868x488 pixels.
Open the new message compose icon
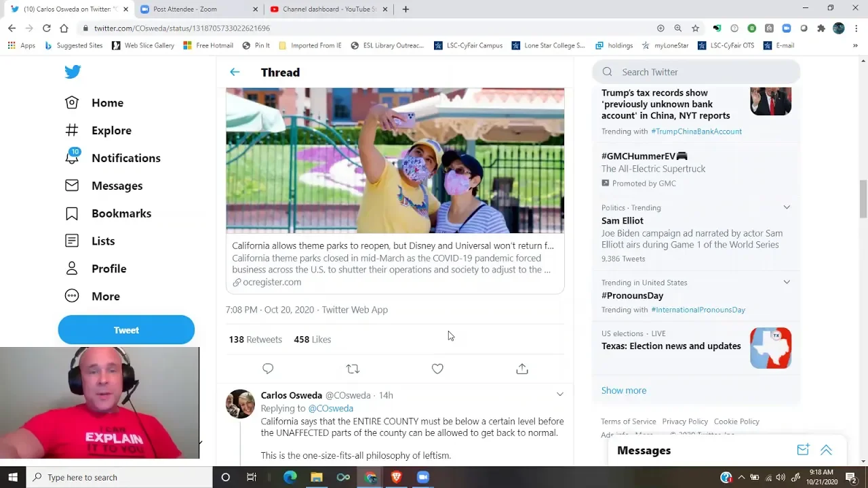pos(803,450)
